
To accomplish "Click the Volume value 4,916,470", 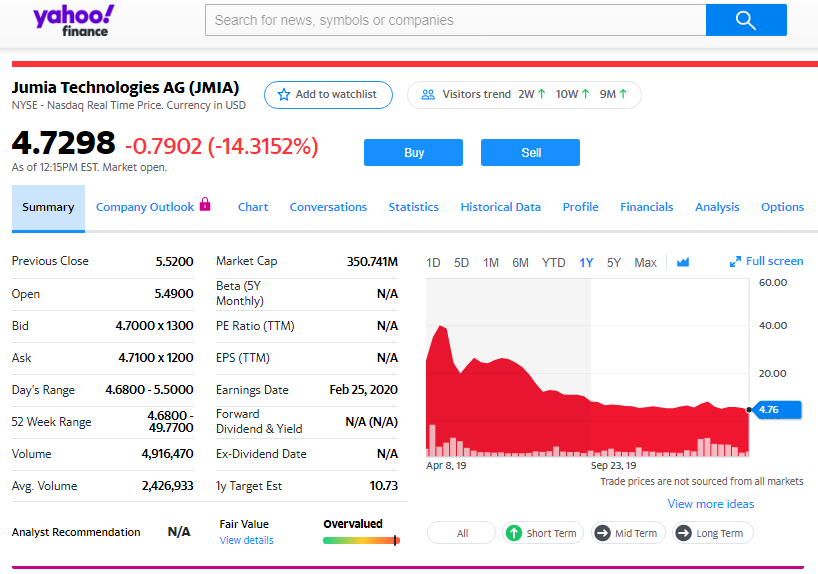I will tap(167, 453).
